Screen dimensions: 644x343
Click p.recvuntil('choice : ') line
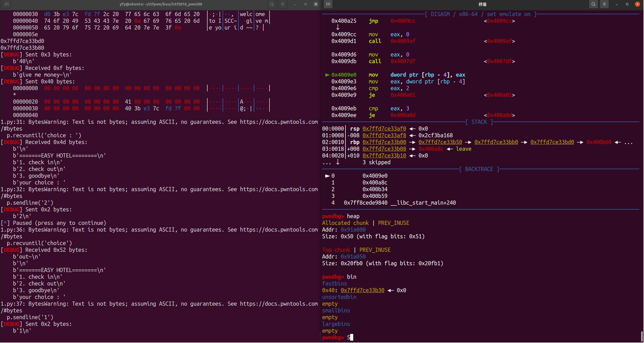[44, 135]
